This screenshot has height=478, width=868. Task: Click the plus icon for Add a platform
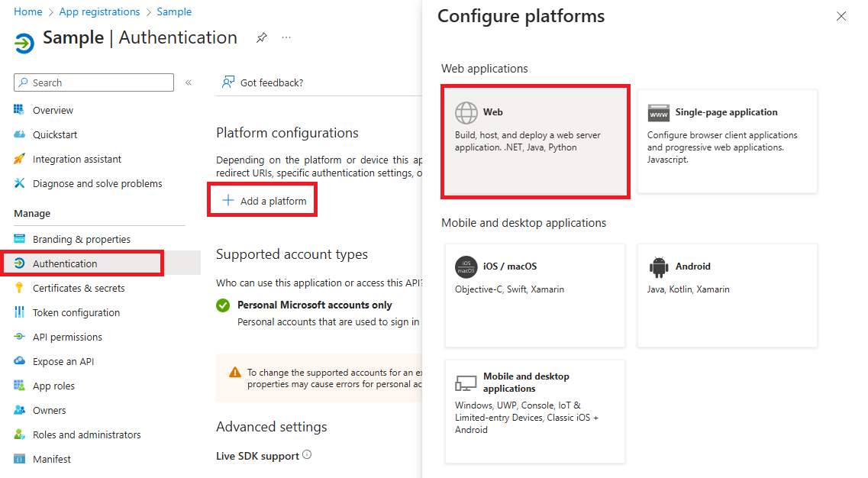(x=228, y=201)
